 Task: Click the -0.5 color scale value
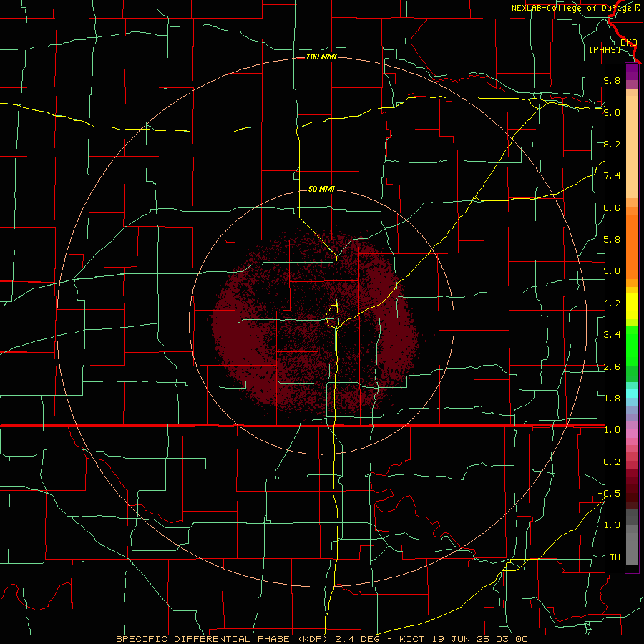point(609,494)
